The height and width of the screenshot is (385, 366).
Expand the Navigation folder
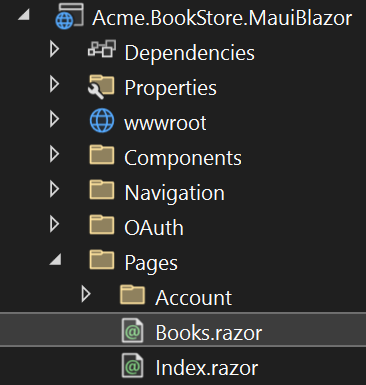(54, 189)
